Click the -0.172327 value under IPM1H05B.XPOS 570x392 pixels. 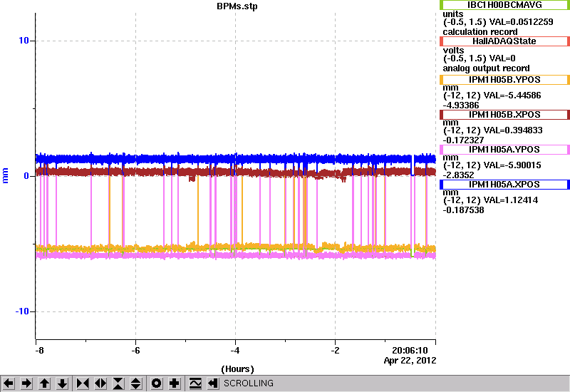[x=463, y=140]
